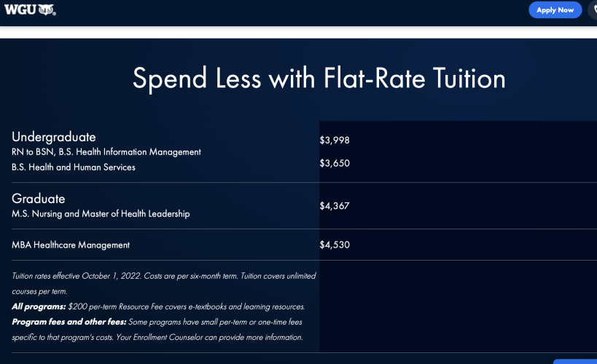Click RN to BSN, B.S. Health Information Management
The height and width of the screenshot is (364, 597).
[106, 151]
